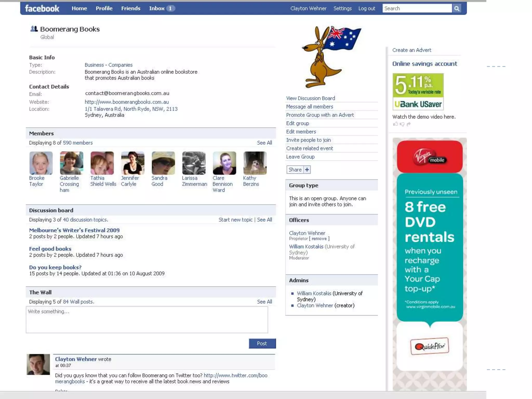This screenshot has height=399, width=532.
Task: Click the thumbs-up icon under UBank advert
Action: point(395,124)
